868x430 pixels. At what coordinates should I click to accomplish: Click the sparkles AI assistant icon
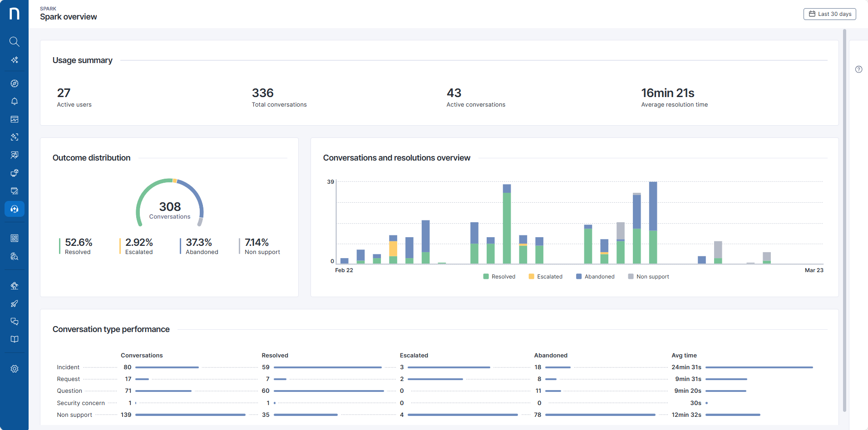(15, 60)
